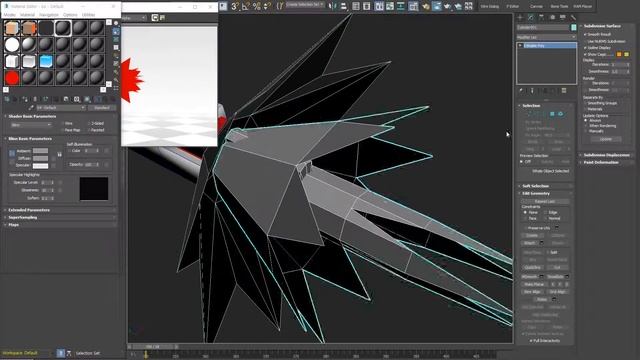The height and width of the screenshot is (360, 640).
Task: Click the Specular Level value field
Action: pyautogui.click(x=46, y=182)
